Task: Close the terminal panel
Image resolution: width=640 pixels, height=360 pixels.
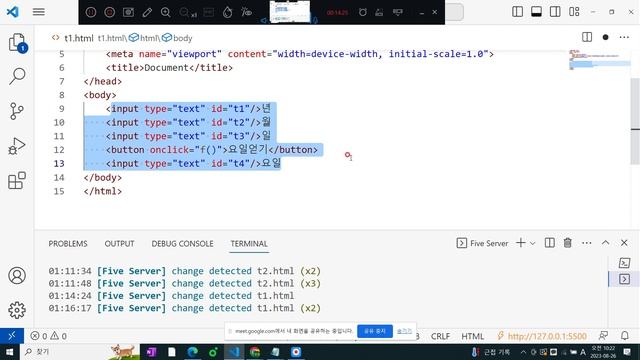Action: [x=624, y=243]
